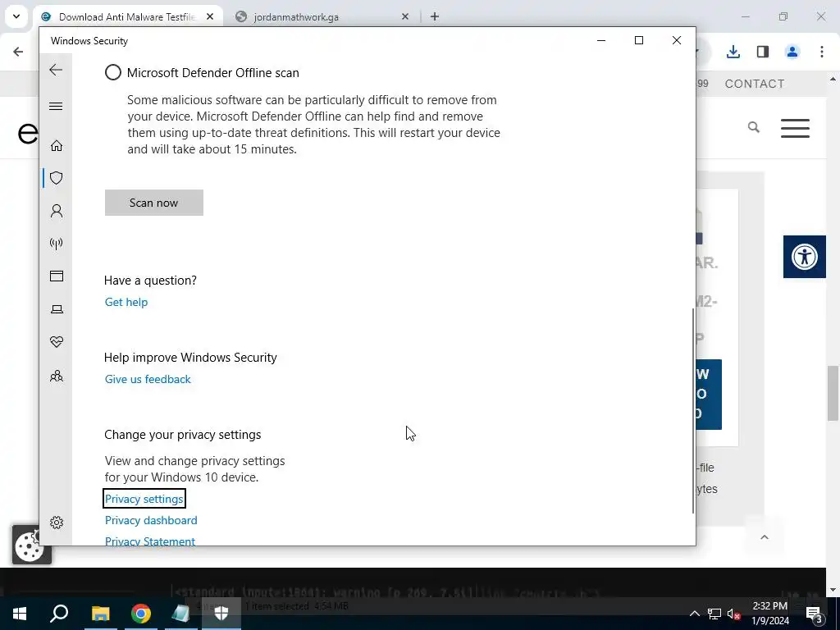Viewport: 840px width, 630px height.
Task: Open the website hamburger menu
Action: click(795, 128)
